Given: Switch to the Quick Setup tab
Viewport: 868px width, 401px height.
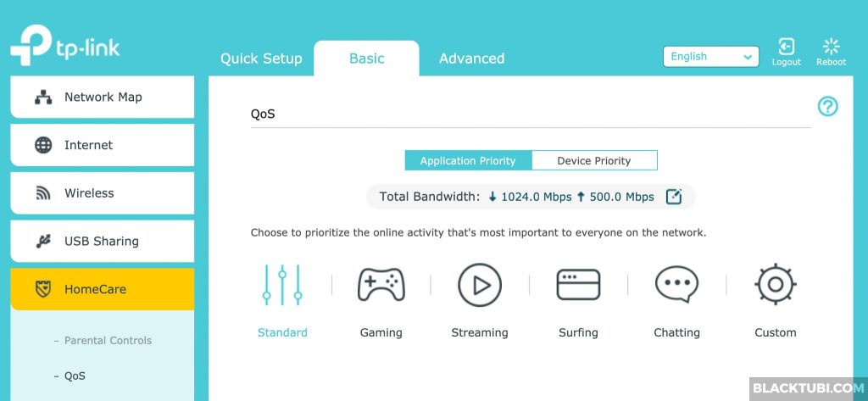Looking at the screenshot, I should [261, 58].
